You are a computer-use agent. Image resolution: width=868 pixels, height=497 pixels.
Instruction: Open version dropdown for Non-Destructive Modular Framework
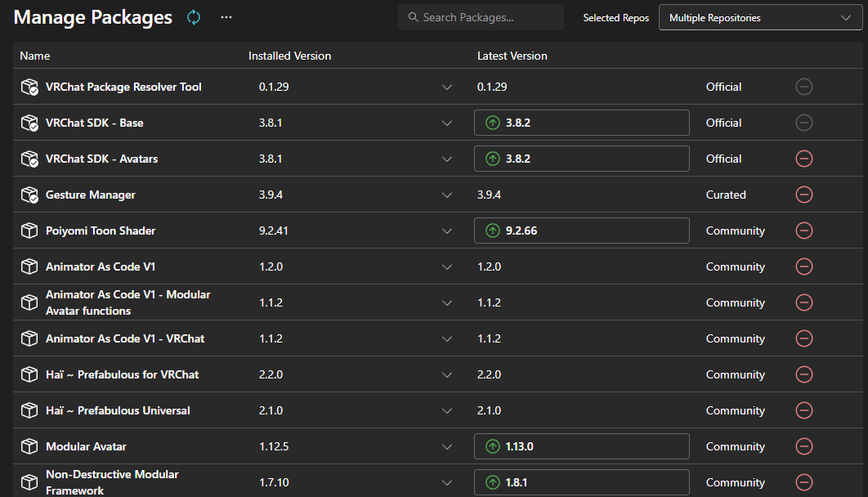(447, 483)
